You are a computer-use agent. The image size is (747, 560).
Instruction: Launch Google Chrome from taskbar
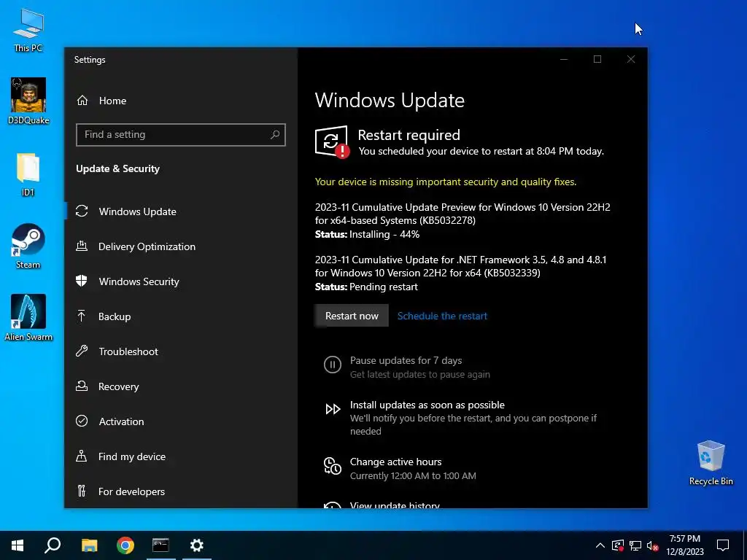125,545
